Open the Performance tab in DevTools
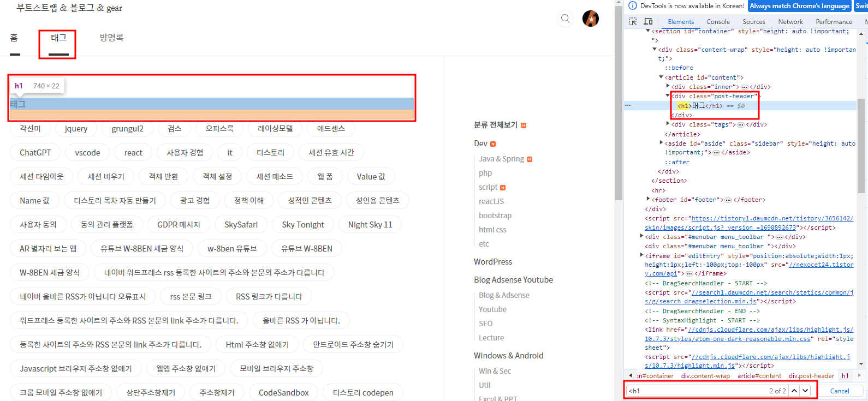This screenshot has width=868, height=401. click(834, 22)
